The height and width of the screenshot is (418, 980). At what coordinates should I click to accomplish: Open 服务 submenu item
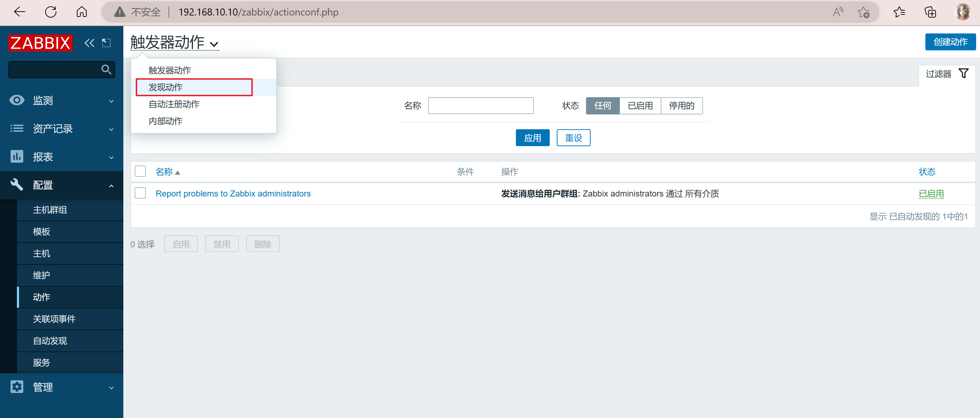pyautogui.click(x=70, y=362)
